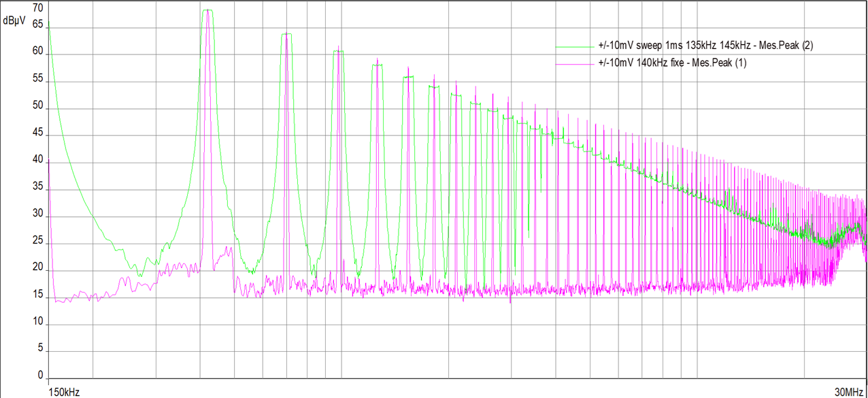The image size is (868, 398).
Task: Click the green line sample in legend
Action: [575, 47]
